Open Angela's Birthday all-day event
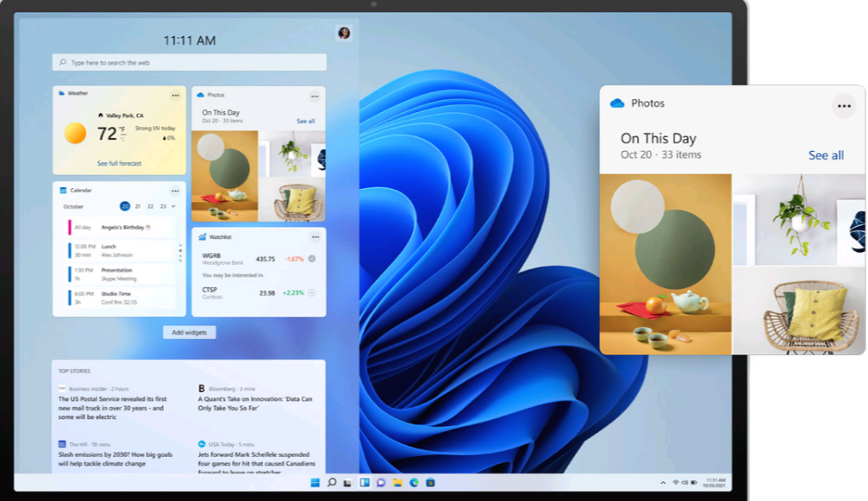This screenshot has width=868, height=501. pyautogui.click(x=120, y=227)
